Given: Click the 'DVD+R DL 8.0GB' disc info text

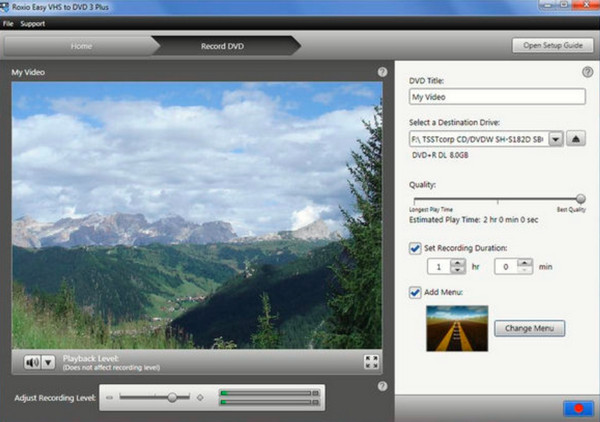Looking at the screenshot, I should pos(440,155).
